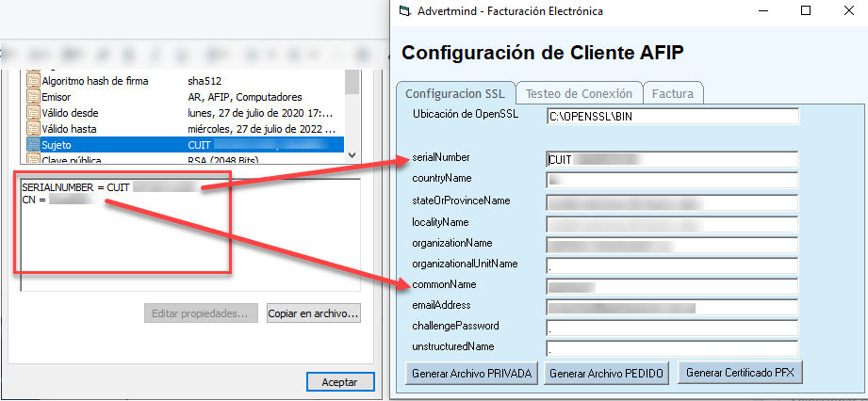The height and width of the screenshot is (401, 868).
Task: Focus the challengePassword input field
Action: tap(673, 328)
